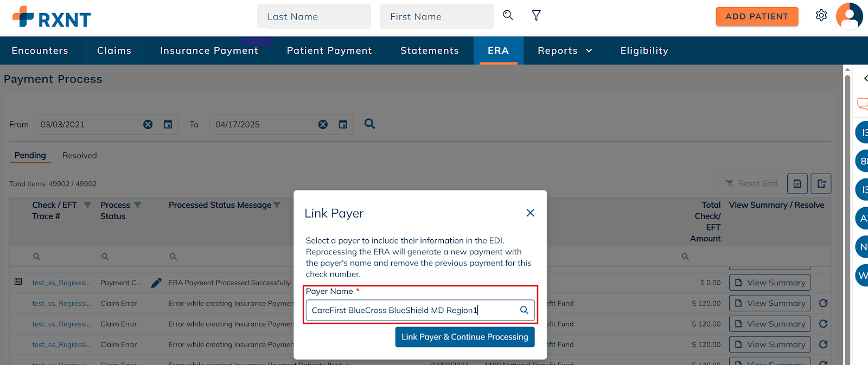Open the Check/EFT Trace # column filter
The image size is (868, 365).
[x=87, y=205]
